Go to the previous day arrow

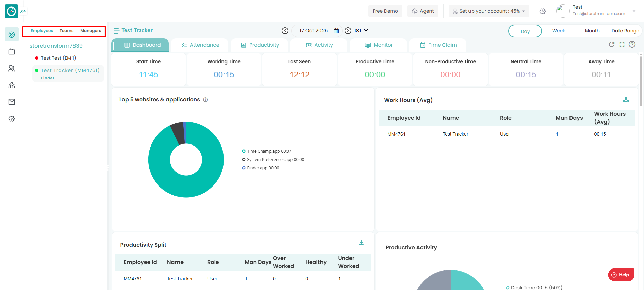(x=285, y=31)
